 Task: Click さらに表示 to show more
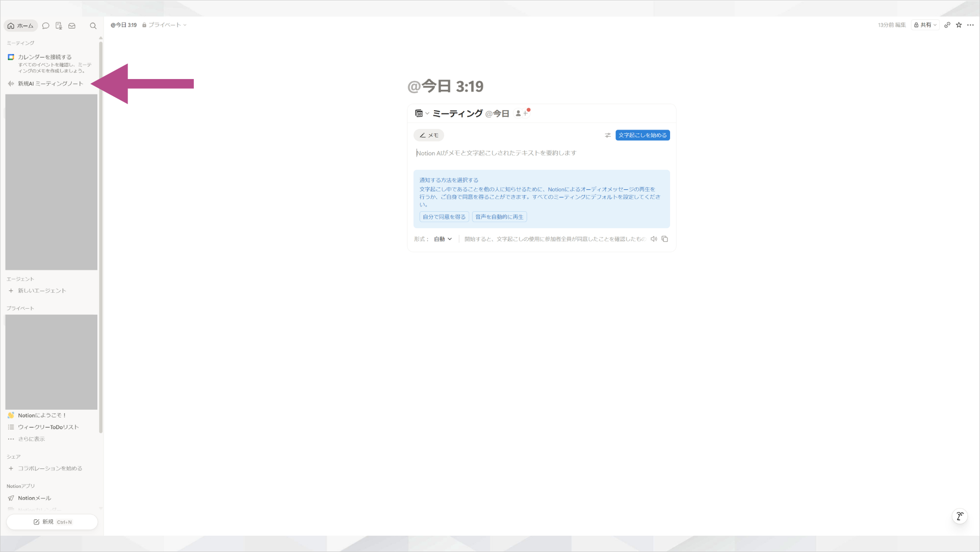[32, 439]
